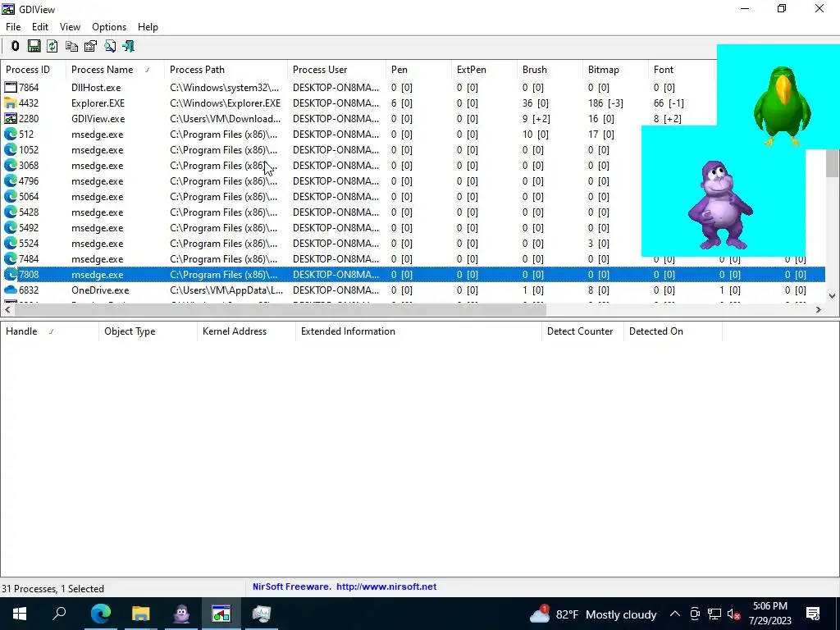Select the GDIView.exe process name

98,118
